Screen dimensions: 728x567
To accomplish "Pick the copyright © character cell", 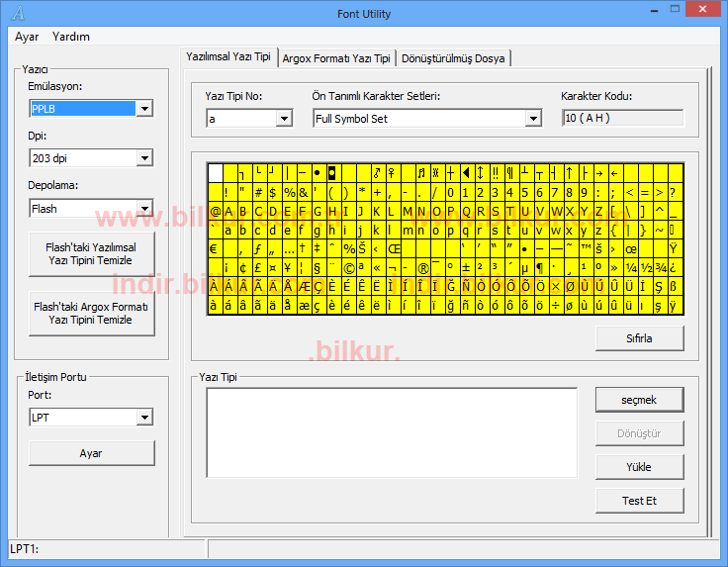I will pos(349,268).
